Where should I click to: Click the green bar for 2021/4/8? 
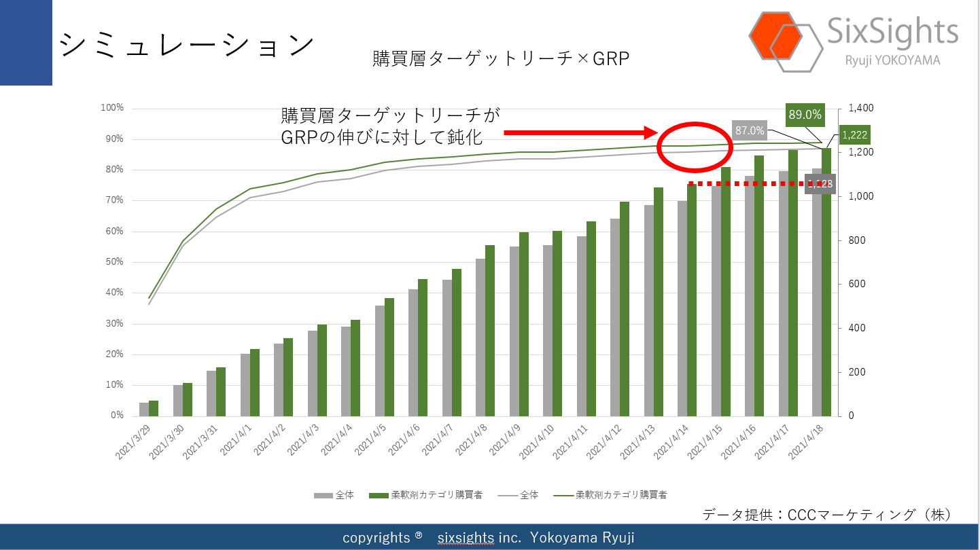pyautogui.click(x=490, y=331)
